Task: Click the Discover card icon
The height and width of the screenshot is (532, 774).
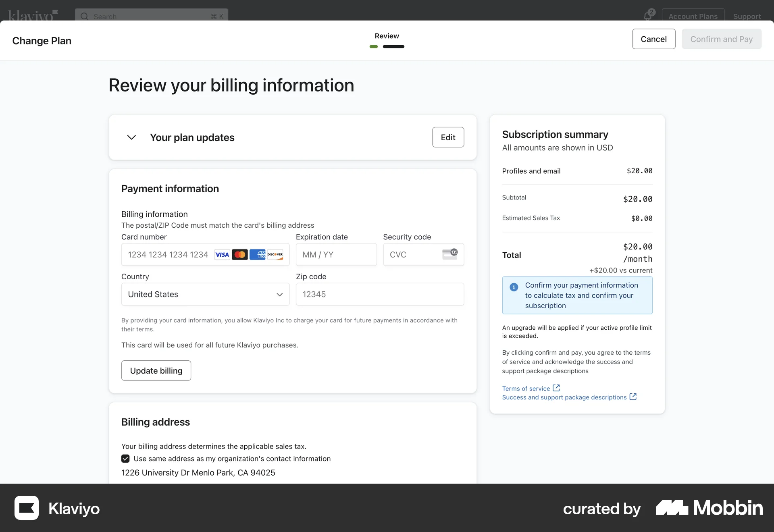Action: tap(275, 254)
